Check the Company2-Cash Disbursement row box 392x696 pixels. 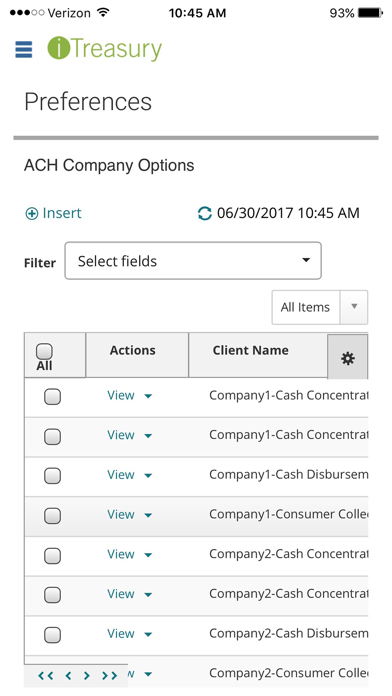tap(52, 635)
